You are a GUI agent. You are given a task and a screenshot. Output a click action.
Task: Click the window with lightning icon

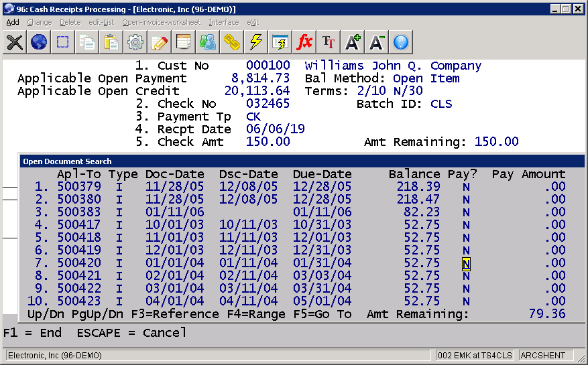coord(280,42)
